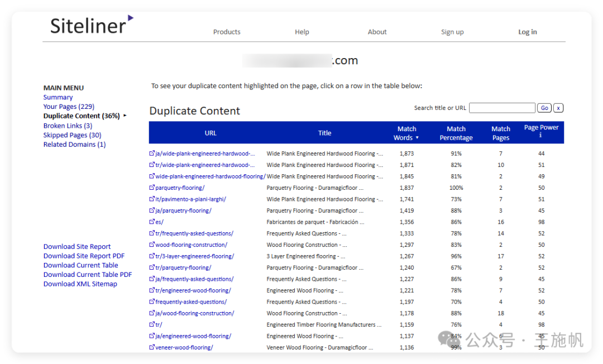The width and height of the screenshot is (603, 364).
Task: Click match words value 1,873
Action: [x=406, y=154]
